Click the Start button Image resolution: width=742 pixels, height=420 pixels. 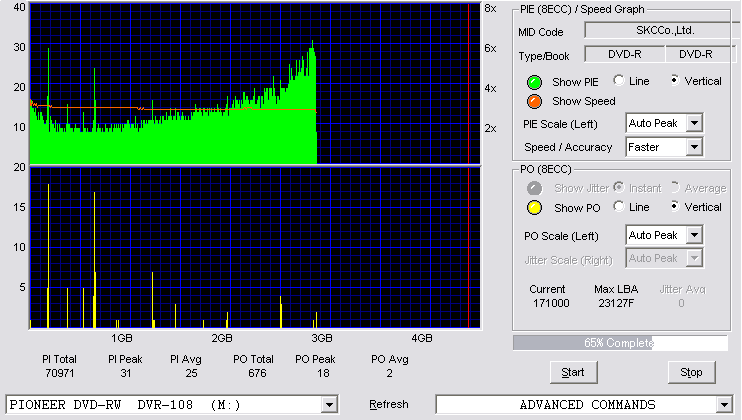tap(573, 373)
